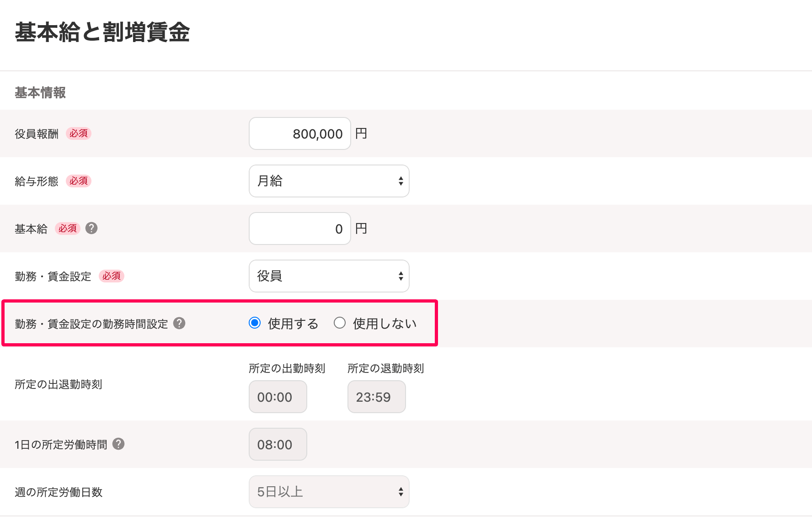Click the 役員報酬 label text
Screen dimensions: 812x521
(37, 134)
